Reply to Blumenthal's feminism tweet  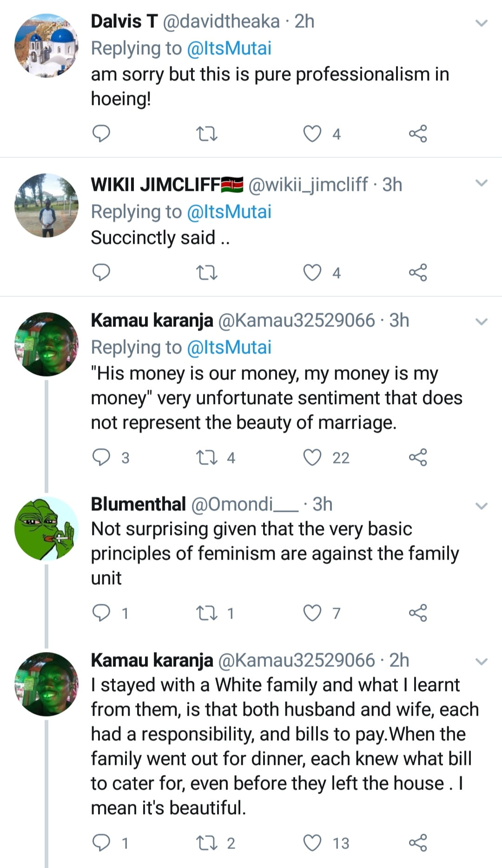point(101,613)
